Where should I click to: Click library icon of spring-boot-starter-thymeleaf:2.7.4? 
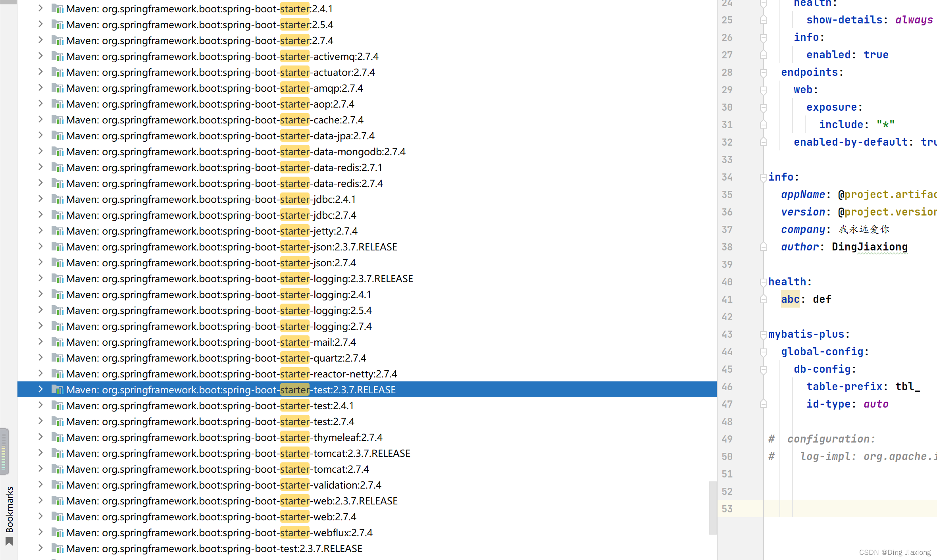(58, 437)
